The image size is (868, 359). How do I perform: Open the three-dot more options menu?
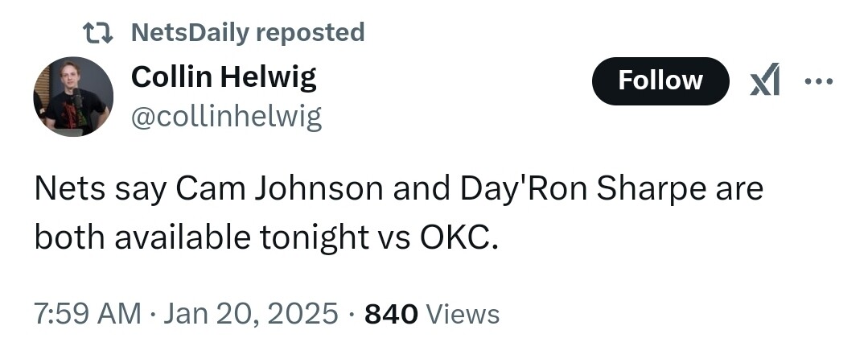point(819,81)
